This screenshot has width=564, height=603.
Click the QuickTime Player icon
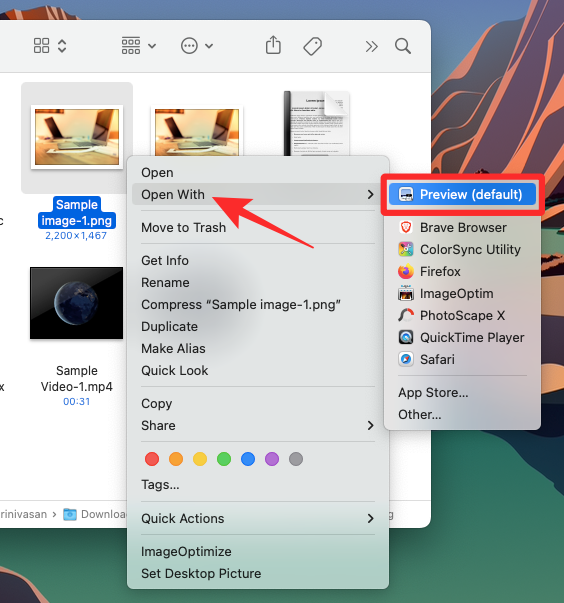coord(406,337)
